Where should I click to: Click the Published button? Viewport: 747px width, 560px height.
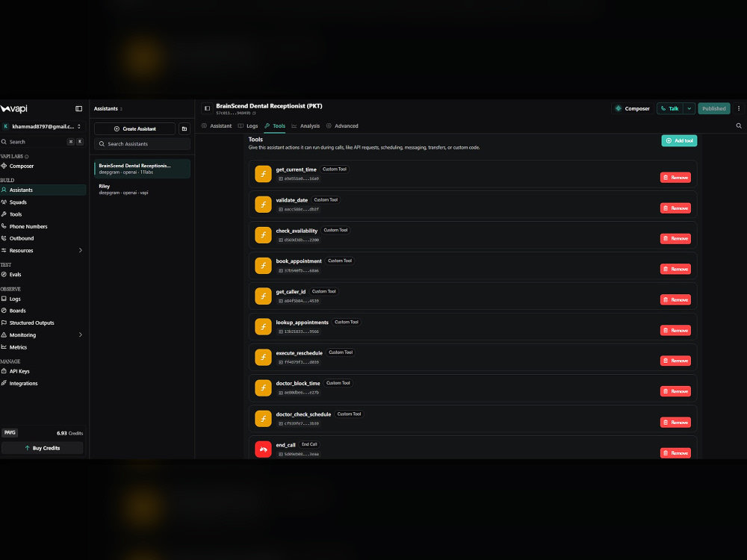[x=713, y=108]
